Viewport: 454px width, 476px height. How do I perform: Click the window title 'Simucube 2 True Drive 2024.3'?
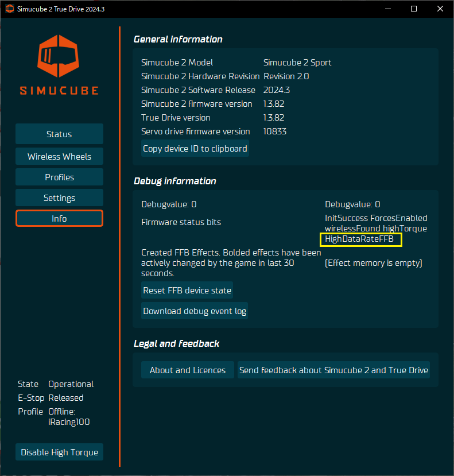pos(61,9)
